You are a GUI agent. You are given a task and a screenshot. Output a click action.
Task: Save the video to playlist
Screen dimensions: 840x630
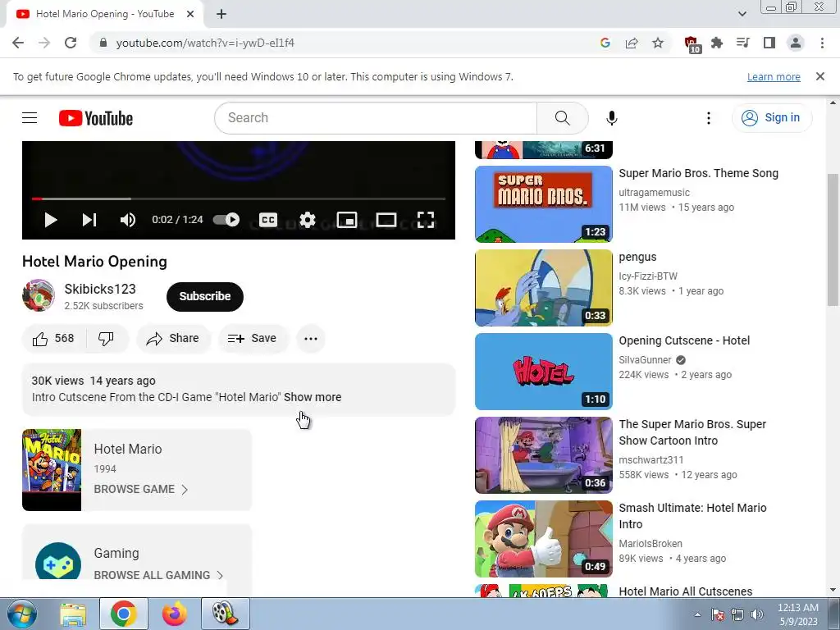pyautogui.click(x=253, y=339)
